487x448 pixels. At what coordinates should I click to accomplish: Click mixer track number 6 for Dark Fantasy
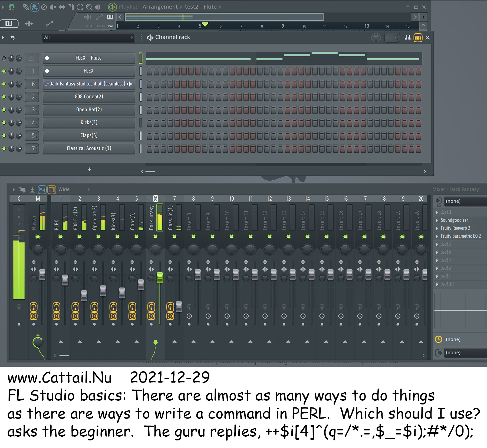(x=156, y=198)
